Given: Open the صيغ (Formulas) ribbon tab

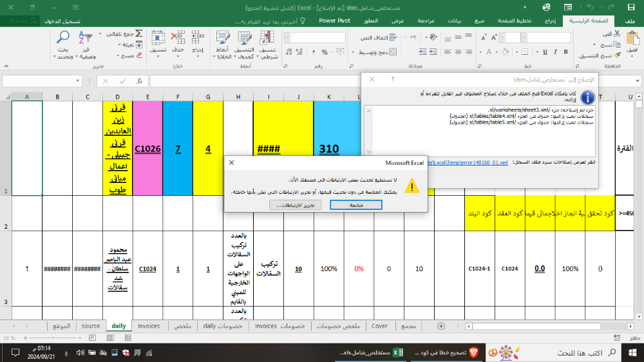Looking at the screenshot, I should point(479,21).
